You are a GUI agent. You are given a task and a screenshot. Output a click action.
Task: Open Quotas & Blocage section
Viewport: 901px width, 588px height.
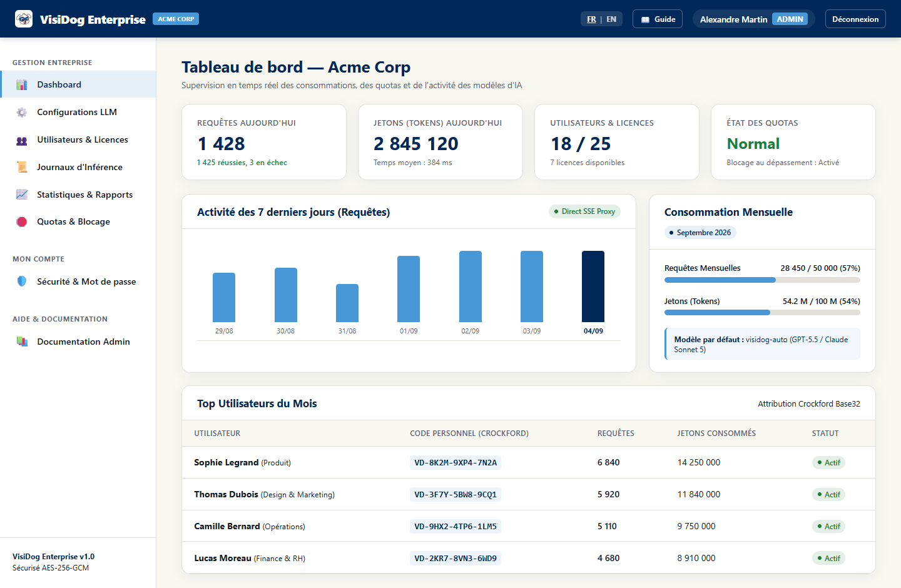(78, 221)
